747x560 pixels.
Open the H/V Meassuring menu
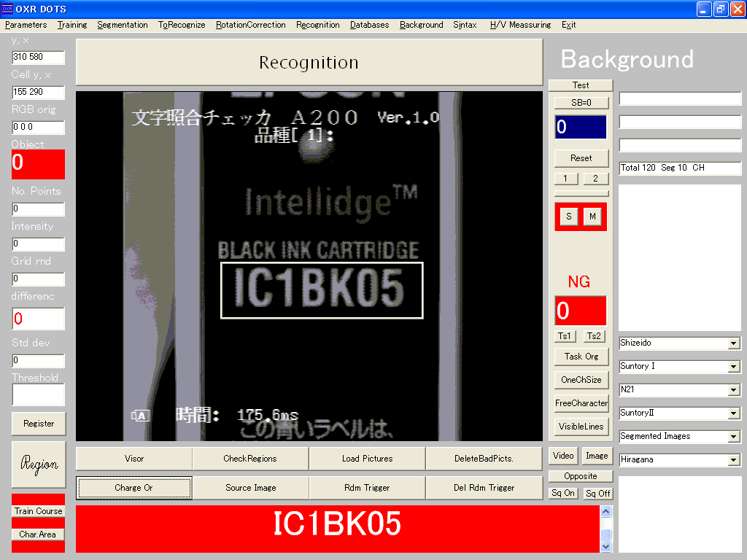coord(520,25)
